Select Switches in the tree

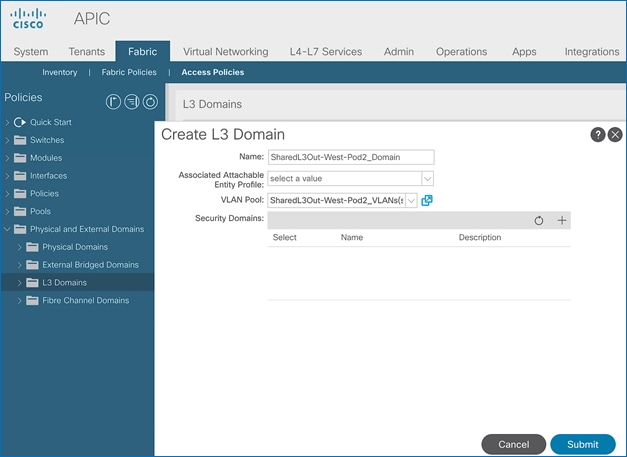pos(47,140)
